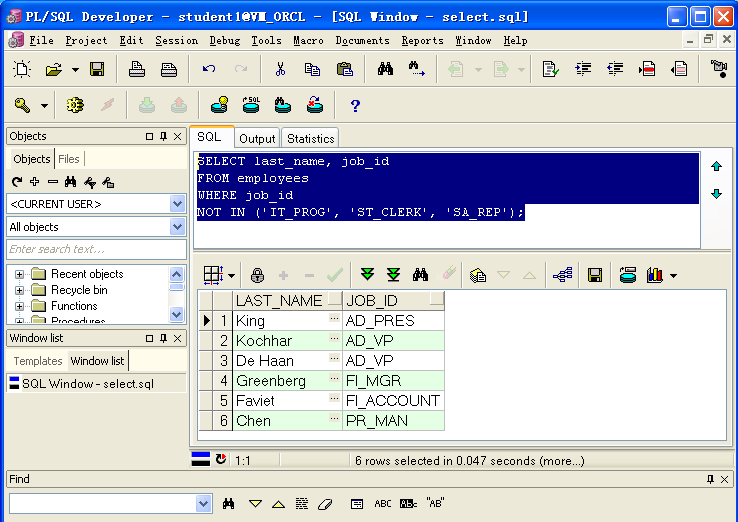Fetch last page green arrow-bar icon
Screen dimensions: 738x522
click(393, 274)
